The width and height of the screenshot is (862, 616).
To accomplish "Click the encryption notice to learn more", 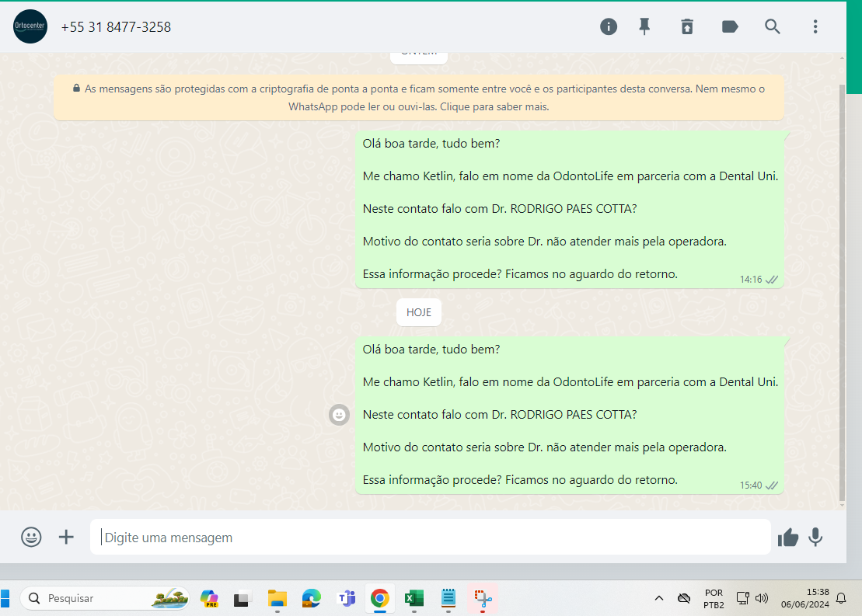I will tap(418, 97).
